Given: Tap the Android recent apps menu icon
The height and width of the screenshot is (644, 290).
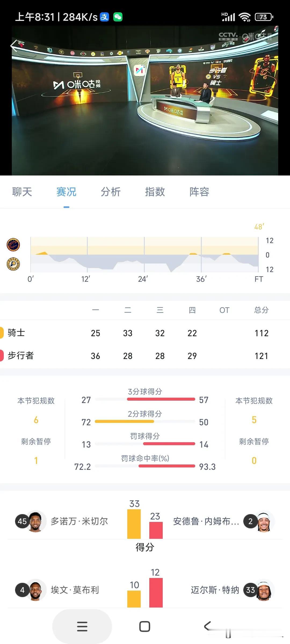Looking at the screenshot, I should pos(82,627).
